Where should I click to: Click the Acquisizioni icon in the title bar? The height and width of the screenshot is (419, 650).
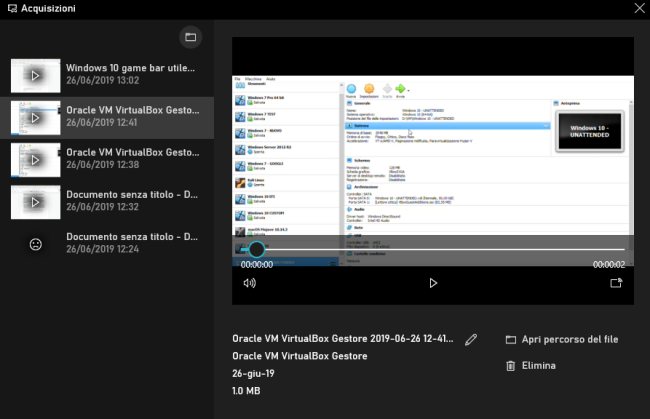(x=10, y=8)
